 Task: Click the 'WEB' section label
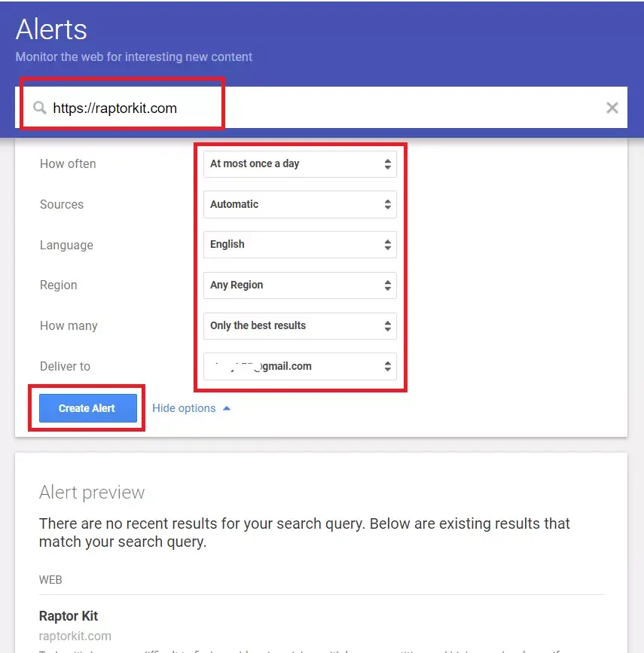pyautogui.click(x=50, y=580)
